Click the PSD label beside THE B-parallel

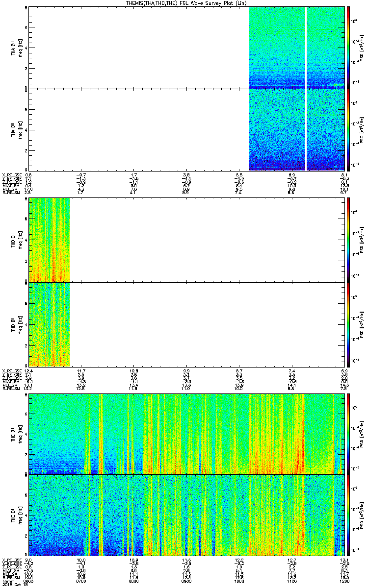pyautogui.click(x=362, y=515)
